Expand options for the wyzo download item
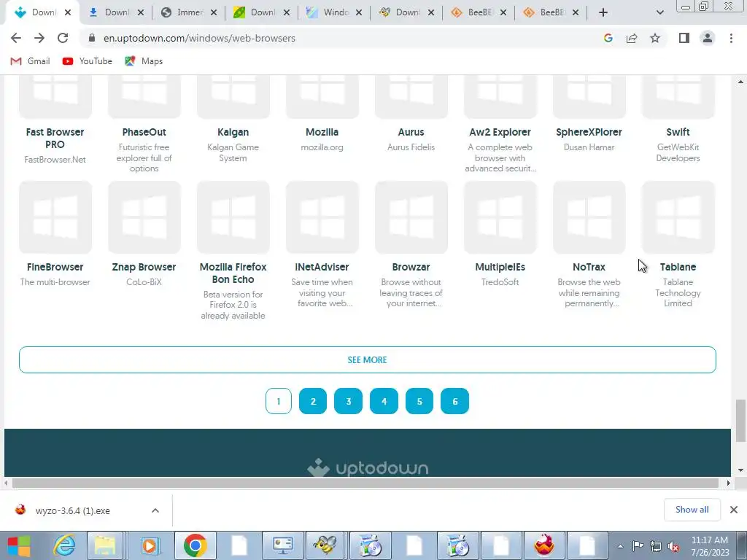The width and height of the screenshot is (747, 560). coord(155,510)
